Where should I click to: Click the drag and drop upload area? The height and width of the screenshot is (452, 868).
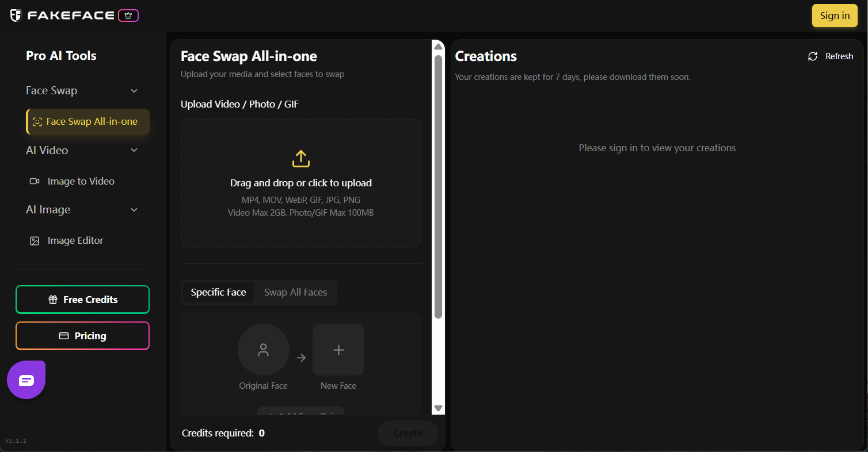click(x=301, y=183)
